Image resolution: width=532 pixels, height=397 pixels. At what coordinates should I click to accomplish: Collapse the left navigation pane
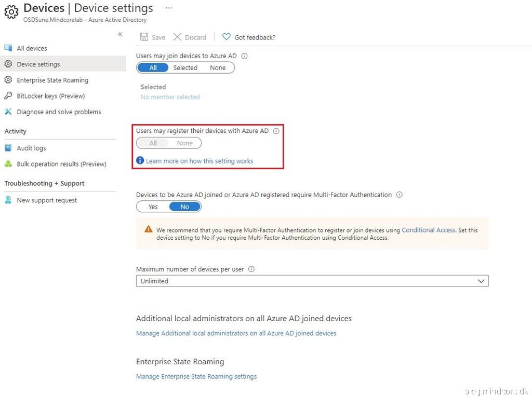pyautogui.click(x=120, y=34)
